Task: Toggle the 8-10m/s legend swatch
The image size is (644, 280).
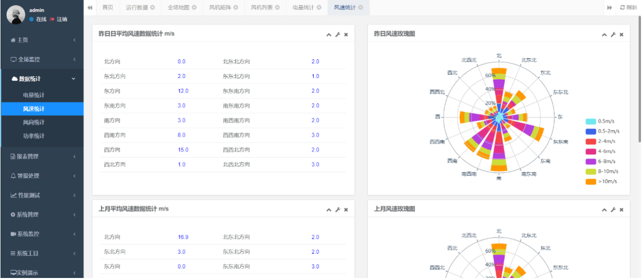Action: (x=591, y=172)
